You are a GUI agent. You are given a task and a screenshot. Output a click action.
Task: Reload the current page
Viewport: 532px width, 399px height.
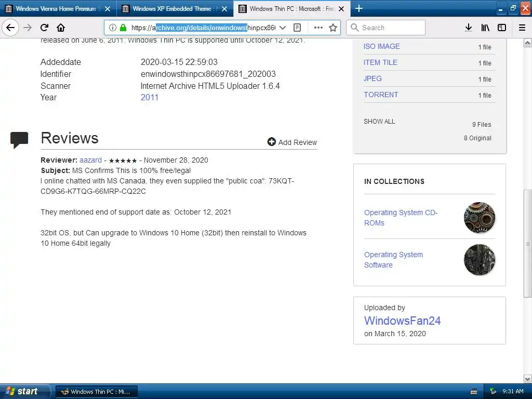click(44, 28)
